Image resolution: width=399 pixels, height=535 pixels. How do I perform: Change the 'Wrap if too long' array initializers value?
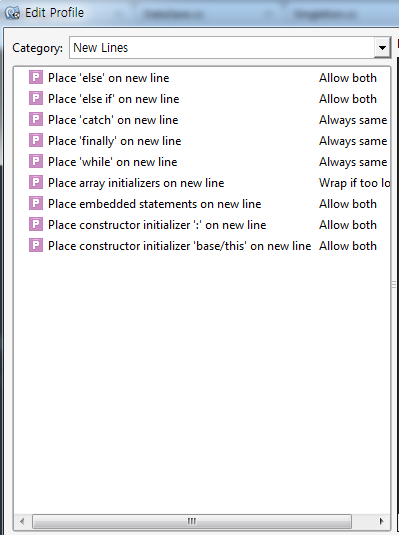coord(355,183)
